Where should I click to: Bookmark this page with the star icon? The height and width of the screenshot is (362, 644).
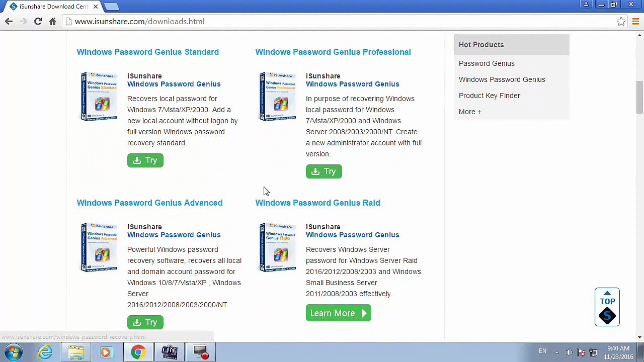621,22
